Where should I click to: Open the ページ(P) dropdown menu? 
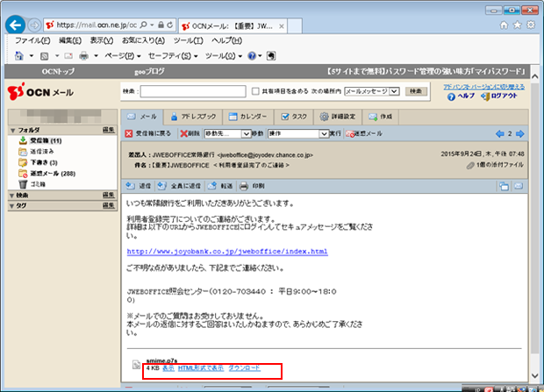[x=123, y=56]
